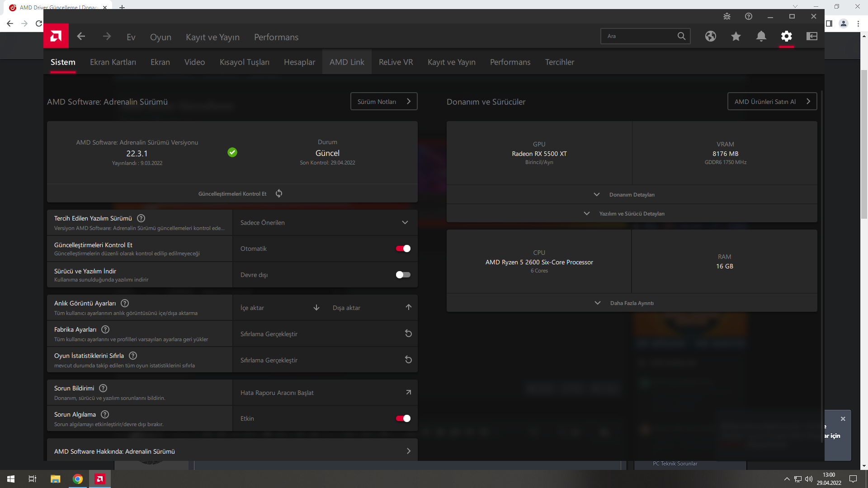Click Dışa aktar label
Screen dimensions: 868x488
point(347,308)
